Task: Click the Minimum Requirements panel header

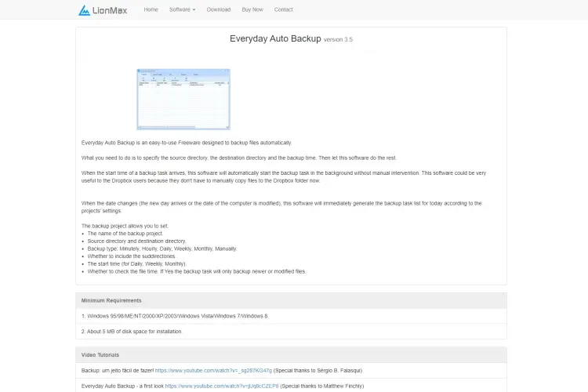Action: (x=291, y=300)
